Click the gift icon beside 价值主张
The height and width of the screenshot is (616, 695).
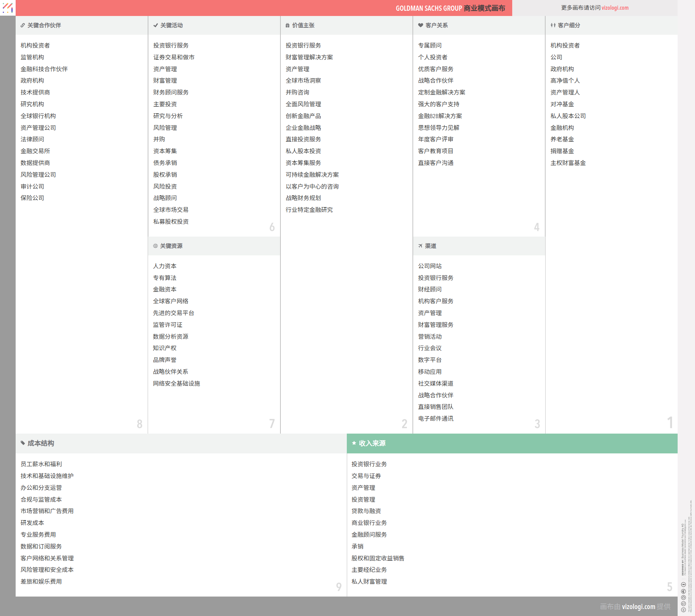point(287,25)
